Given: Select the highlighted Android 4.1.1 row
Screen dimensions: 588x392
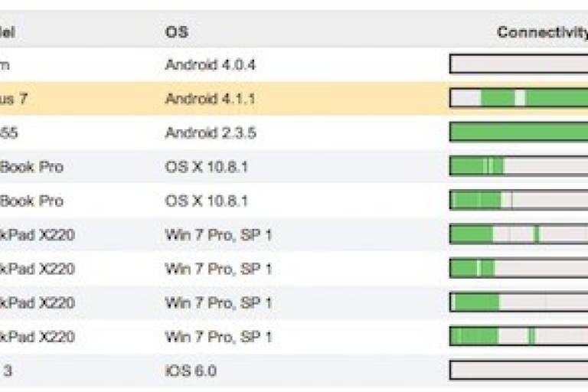Looking at the screenshot, I should (x=294, y=98).
